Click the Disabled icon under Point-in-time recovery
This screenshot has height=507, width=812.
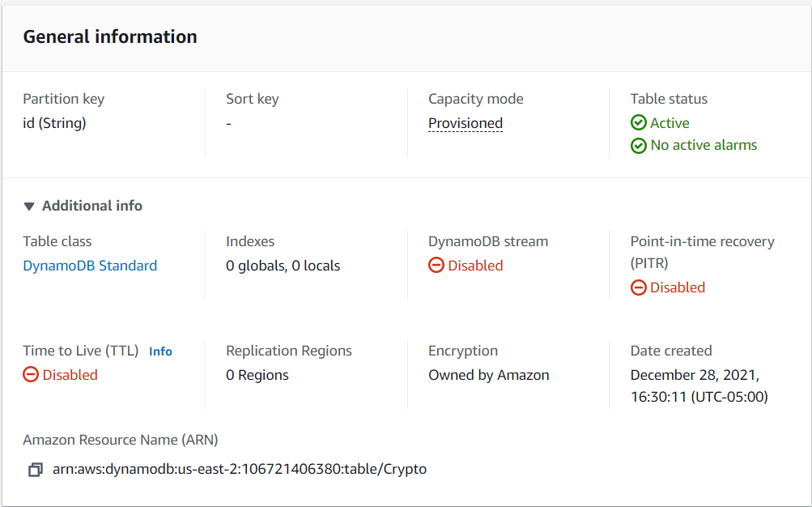coord(638,287)
